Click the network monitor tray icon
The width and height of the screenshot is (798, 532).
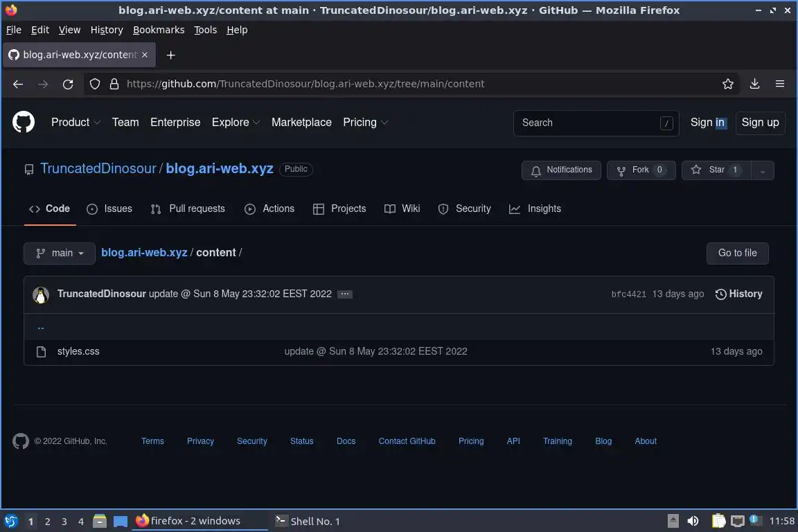tap(738, 521)
